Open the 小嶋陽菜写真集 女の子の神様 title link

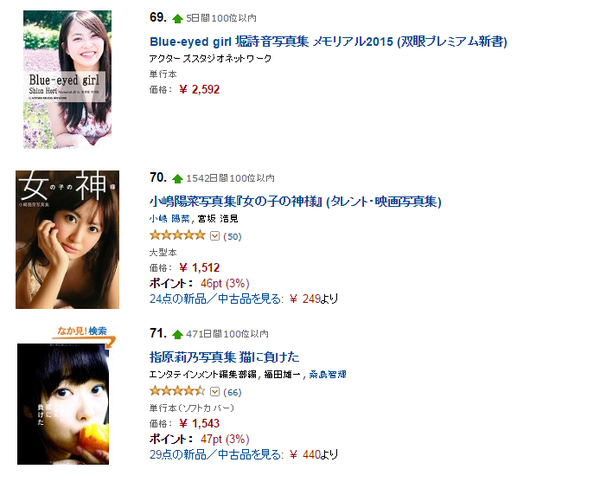(295, 201)
